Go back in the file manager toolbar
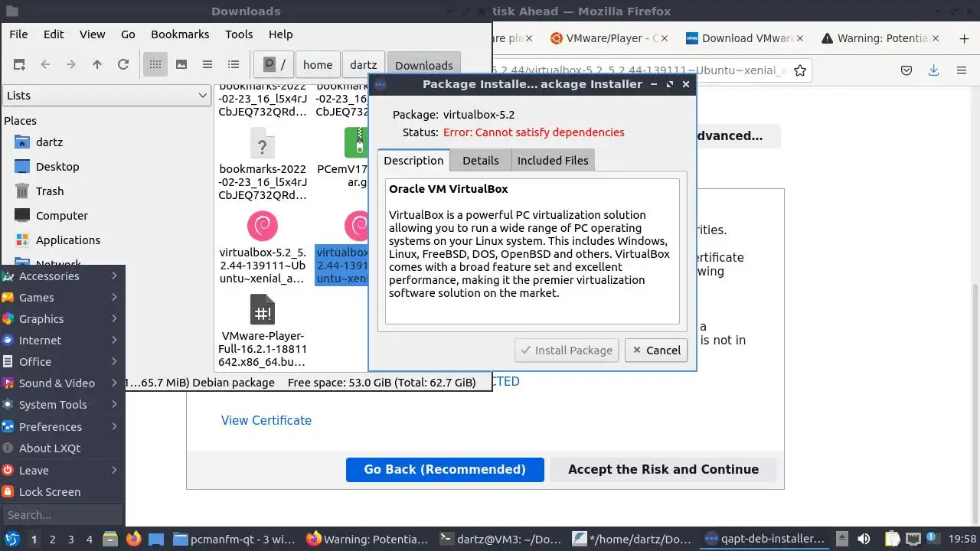This screenshot has width=980, height=551. point(45,65)
